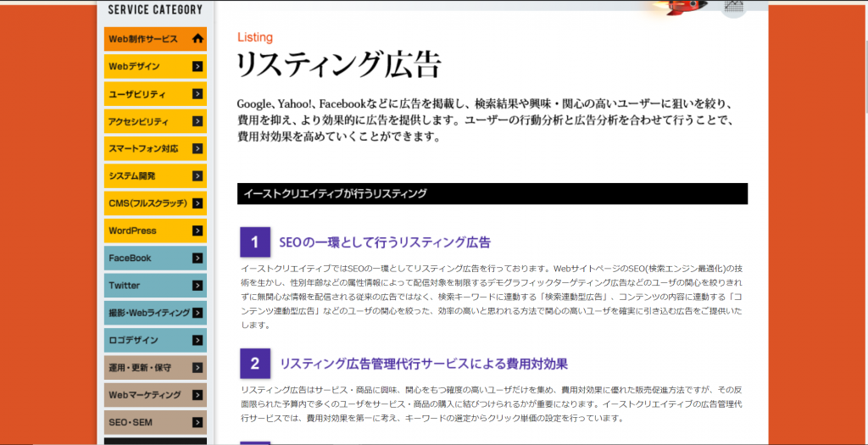Go to the Twitter service page

pyautogui.click(x=156, y=286)
